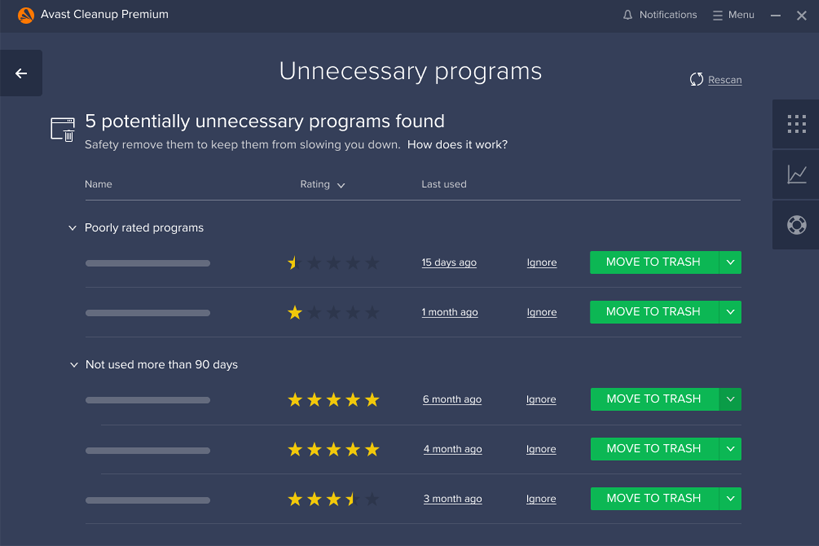Image resolution: width=819 pixels, height=546 pixels.
Task: Open the help lifebuoy sidebar icon
Action: [x=796, y=225]
